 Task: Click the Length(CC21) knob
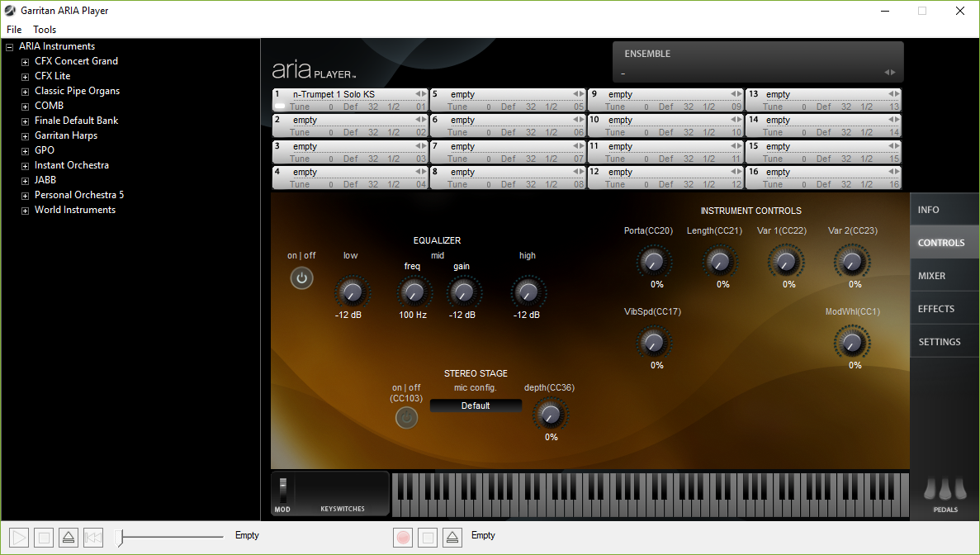click(x=720, y=261)
